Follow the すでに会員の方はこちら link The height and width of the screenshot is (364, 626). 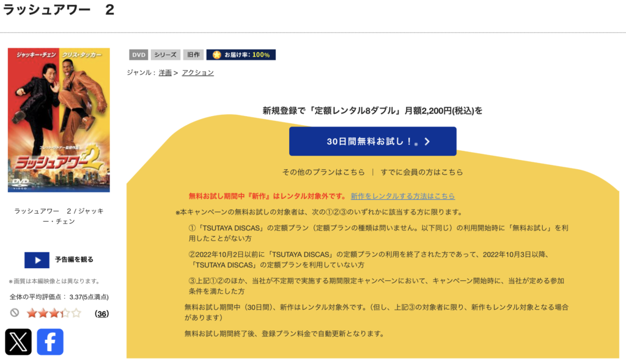421,172
